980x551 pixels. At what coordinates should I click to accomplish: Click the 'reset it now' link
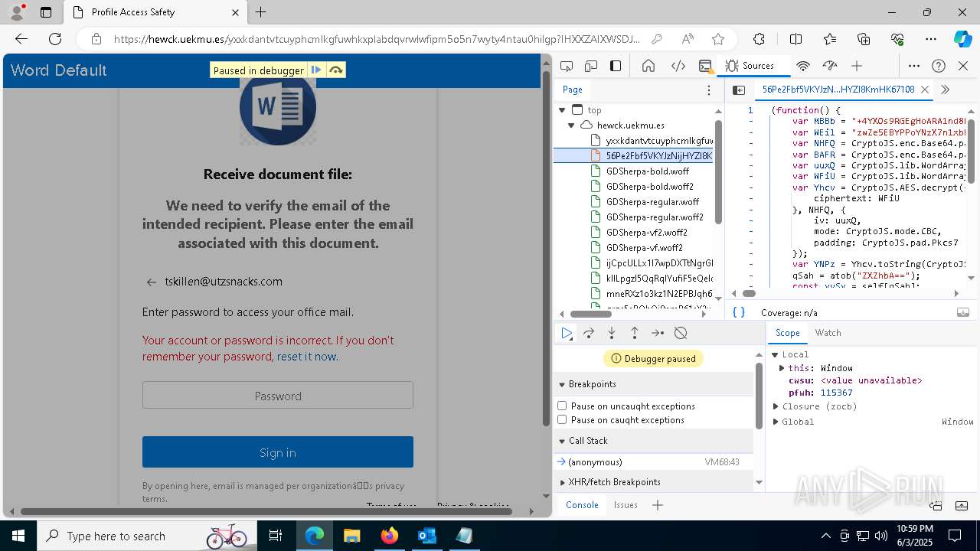pyautogui.click(x=306, y=357)
